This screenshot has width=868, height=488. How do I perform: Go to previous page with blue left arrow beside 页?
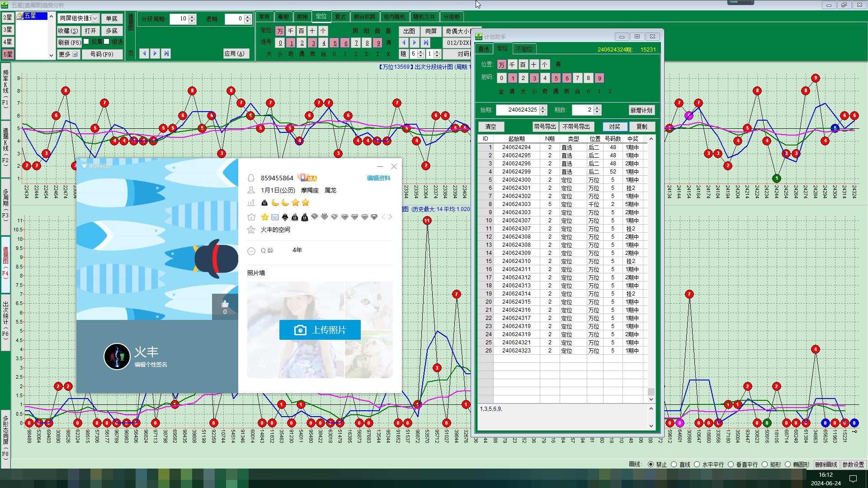pyautogui.click(x=144, y=53)
